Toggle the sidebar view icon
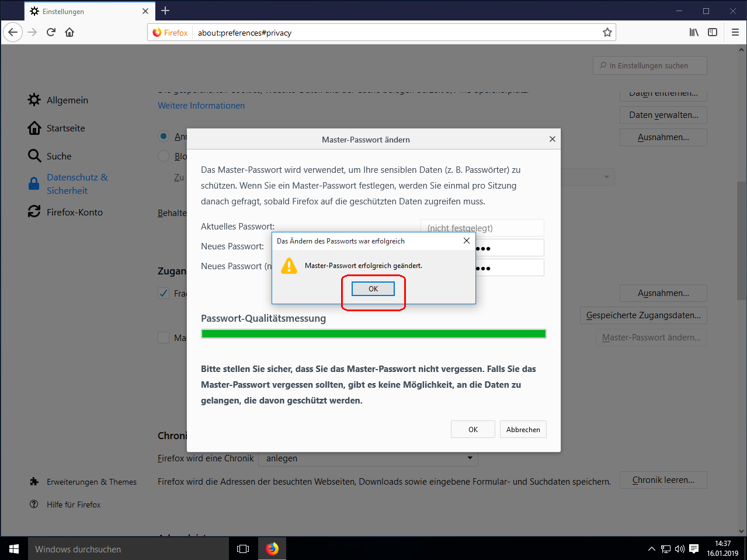This screenshot has width=747, height=560. pos(713,32)
